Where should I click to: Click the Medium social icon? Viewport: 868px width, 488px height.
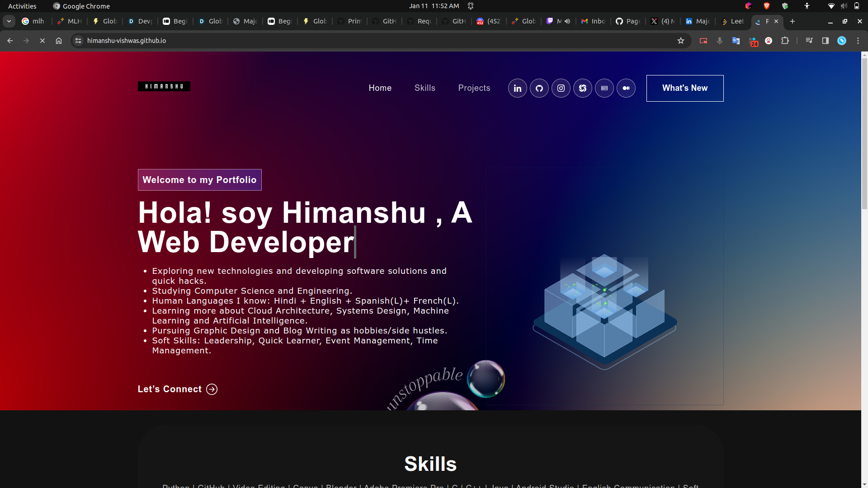[626, 88]
